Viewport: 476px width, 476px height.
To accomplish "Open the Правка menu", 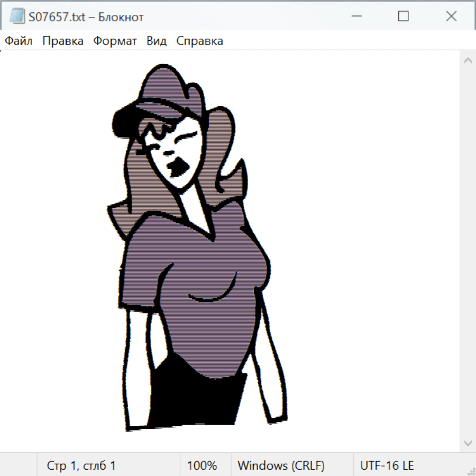I will click(63, 41).
